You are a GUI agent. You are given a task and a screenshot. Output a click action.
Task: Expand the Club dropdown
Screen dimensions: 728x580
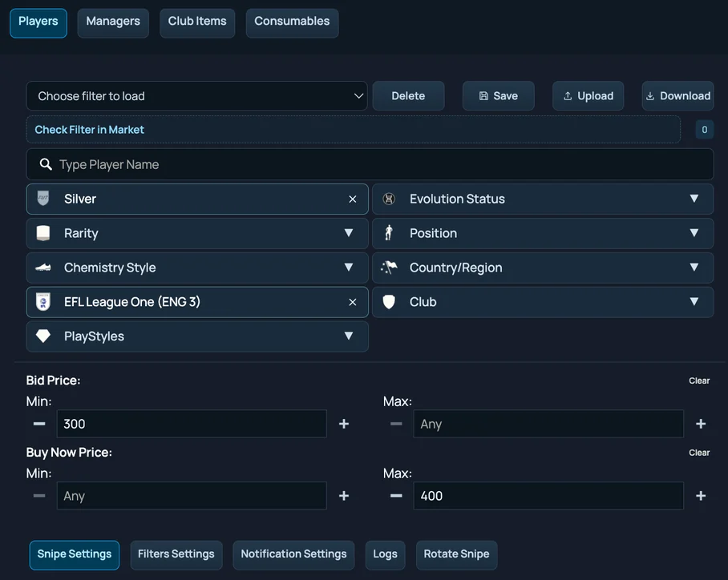point(543,302)
